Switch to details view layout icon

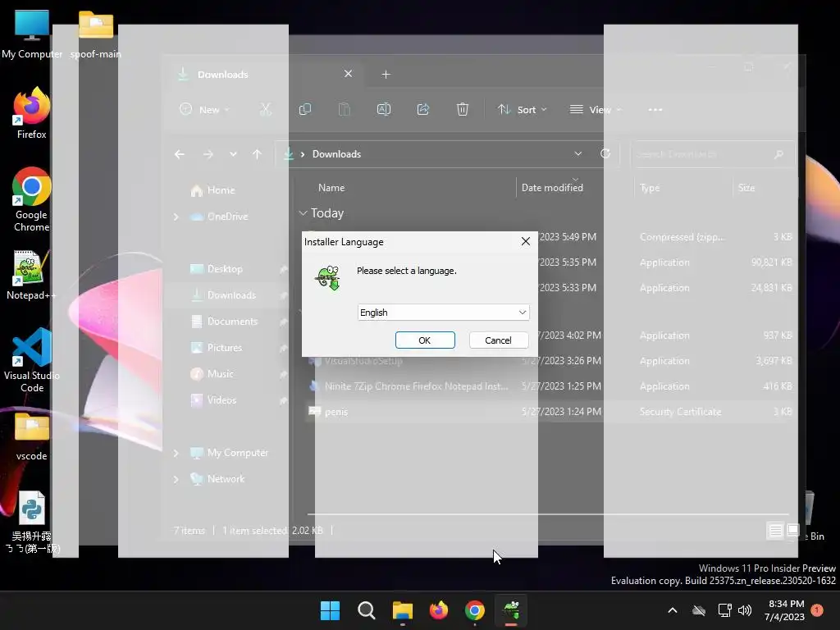[775, 531]
